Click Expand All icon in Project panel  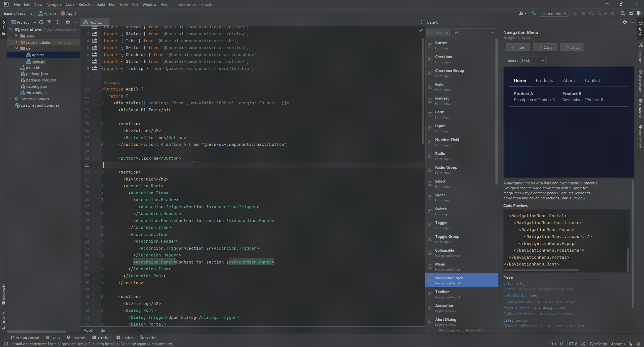tap(49, 22)
